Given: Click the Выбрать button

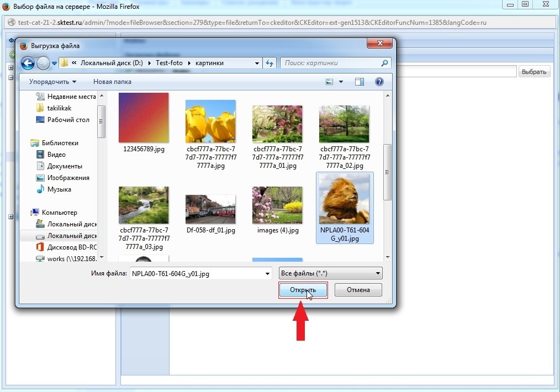Looking at the screenshot, I should [534, 72].
